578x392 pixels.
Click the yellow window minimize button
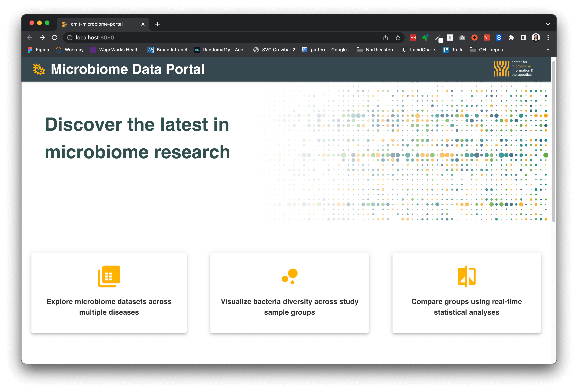(39, 23)
